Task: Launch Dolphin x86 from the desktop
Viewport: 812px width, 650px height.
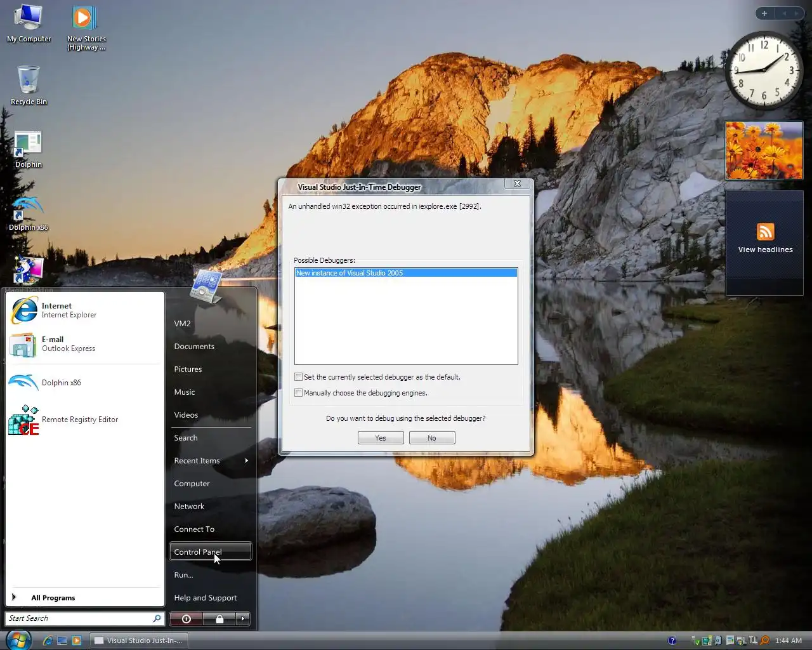Action: (x=29, y=213)
